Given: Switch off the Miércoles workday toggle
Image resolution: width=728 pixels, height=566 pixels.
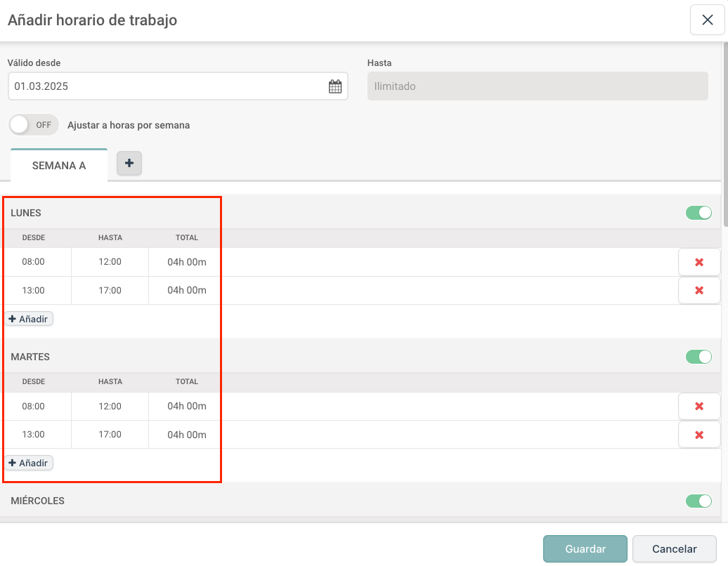Looking at the screenshot, I should [x=698, y=501].
